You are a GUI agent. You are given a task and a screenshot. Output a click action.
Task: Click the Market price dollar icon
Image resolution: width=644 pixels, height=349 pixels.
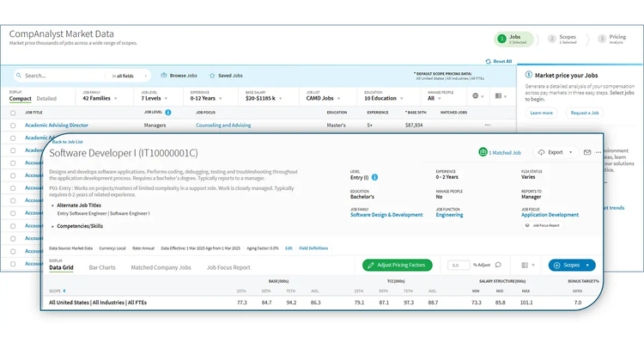[x=529, y=75]
